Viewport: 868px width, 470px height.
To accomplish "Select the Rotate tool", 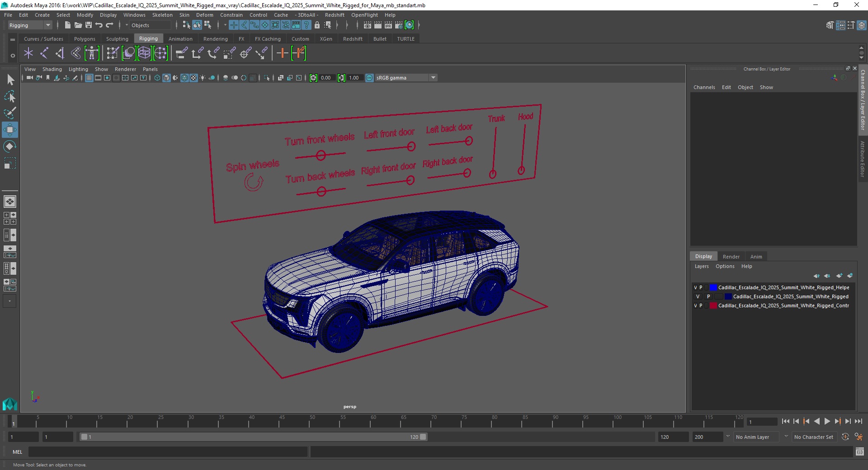I will (10, 146).
